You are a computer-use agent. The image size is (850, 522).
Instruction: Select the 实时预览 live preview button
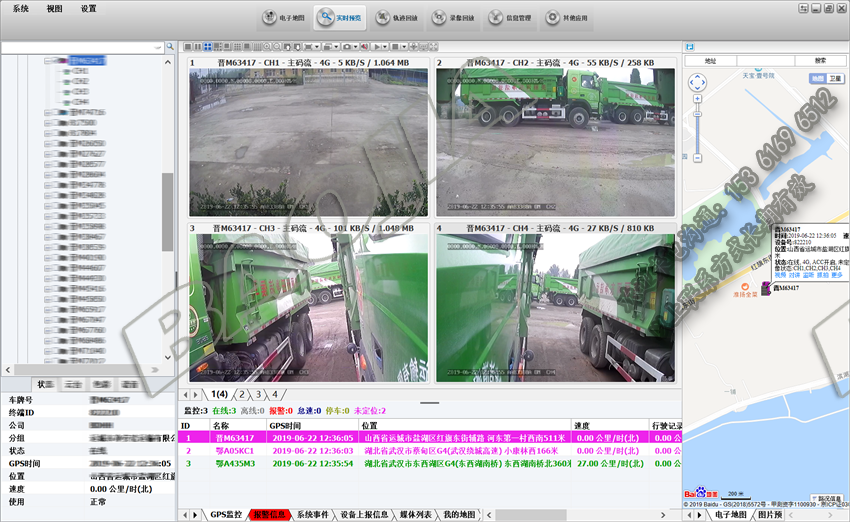coord(340,18)
